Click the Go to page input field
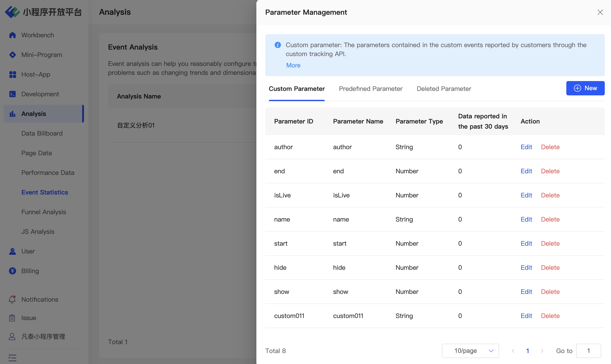 pyautogui.click(x=588, y=351)
